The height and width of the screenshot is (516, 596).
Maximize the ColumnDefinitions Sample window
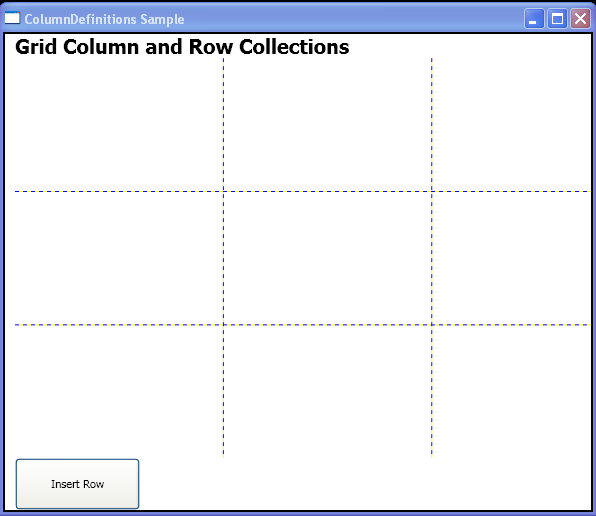pos(557,19)
